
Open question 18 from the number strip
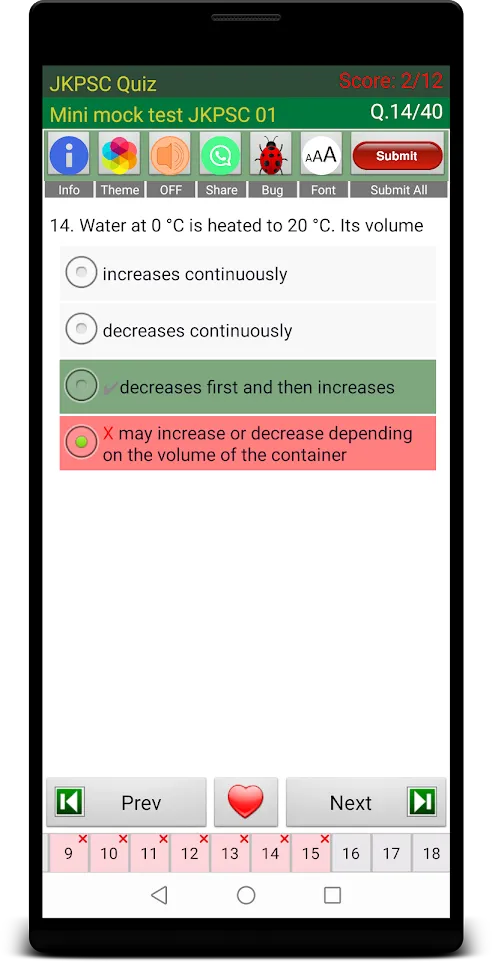[431, 853]
